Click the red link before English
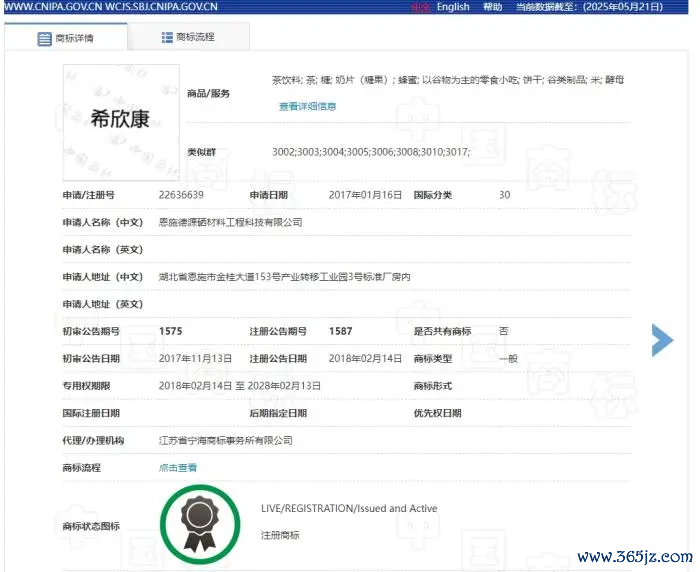Image resolution: width=700 pixels, height=572 pixels. point(421,7)
